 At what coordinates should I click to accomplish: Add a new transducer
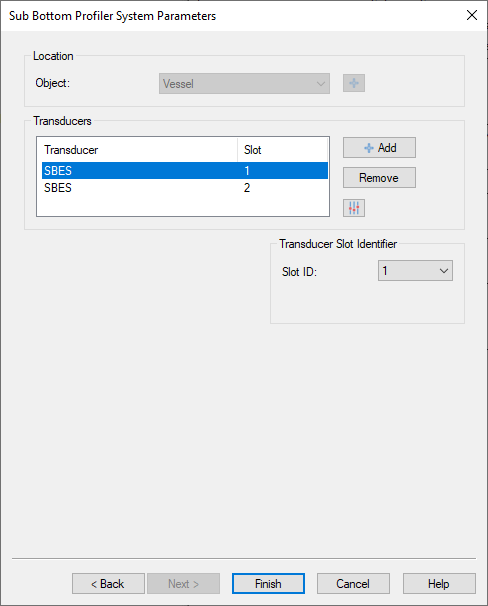coord(379,148)
